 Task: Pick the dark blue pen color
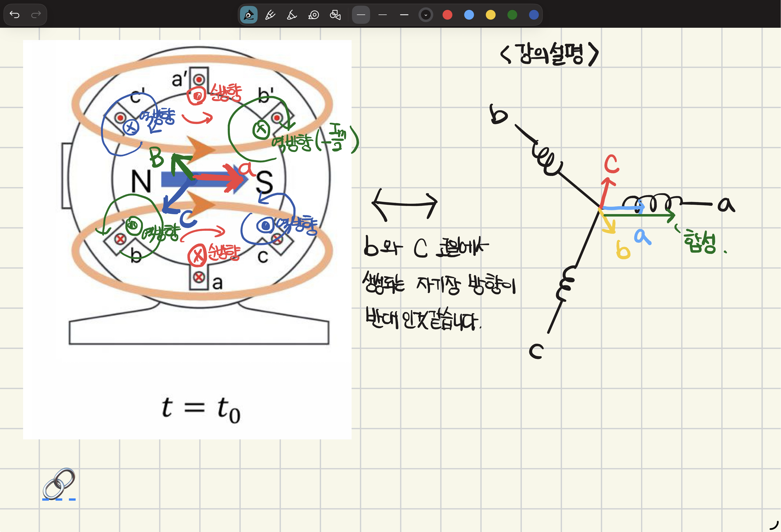pos(534,15)
